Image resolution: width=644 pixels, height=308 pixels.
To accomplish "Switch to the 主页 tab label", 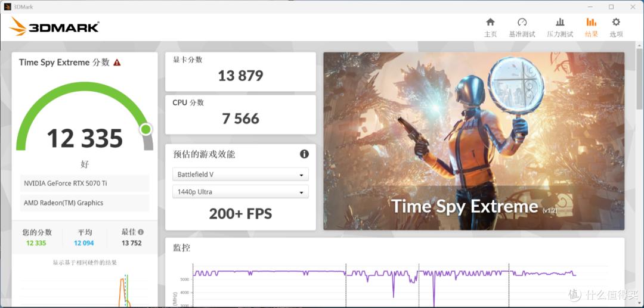I will point(490,35).
